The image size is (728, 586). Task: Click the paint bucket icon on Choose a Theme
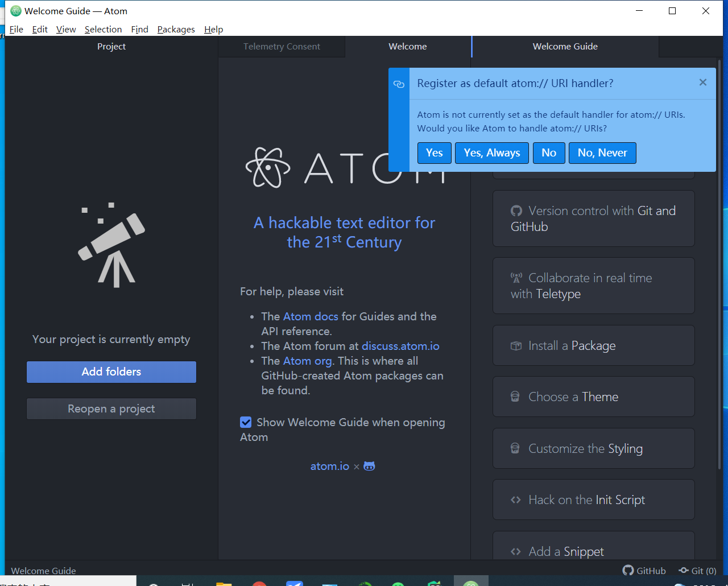(x=515, y=397)
